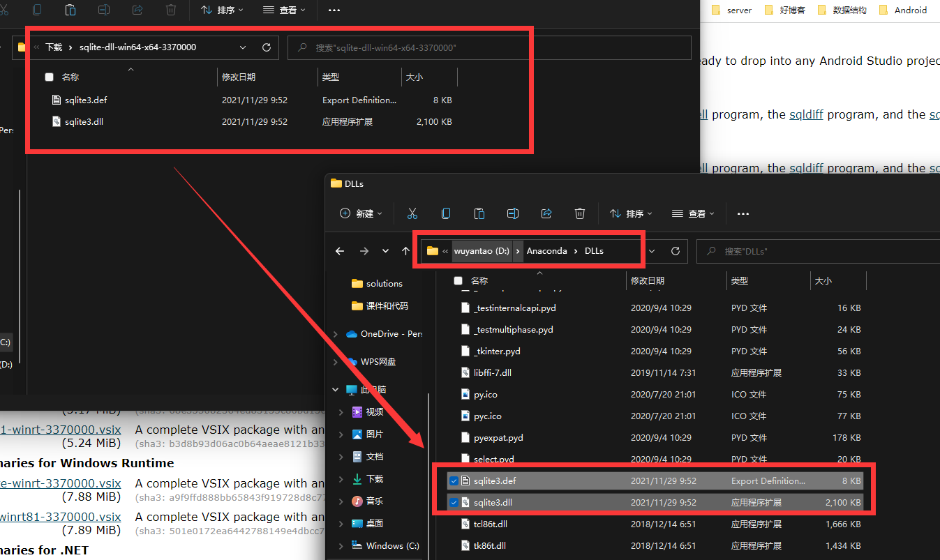Sort by 修改日期 column in DLLs window

(648, 280)
